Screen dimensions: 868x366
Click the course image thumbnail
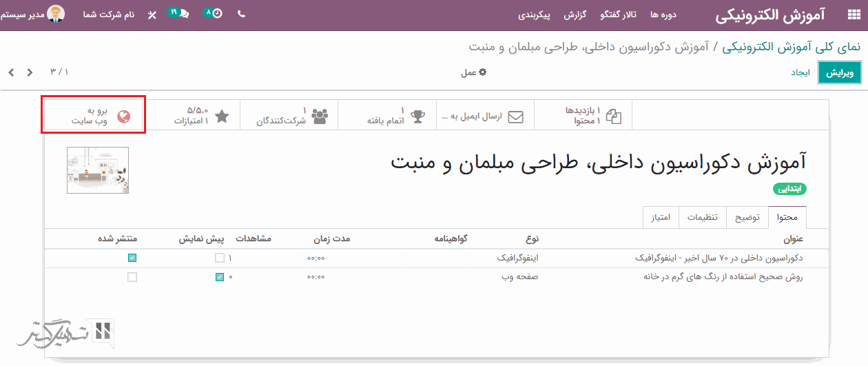(x=98, y=170)
